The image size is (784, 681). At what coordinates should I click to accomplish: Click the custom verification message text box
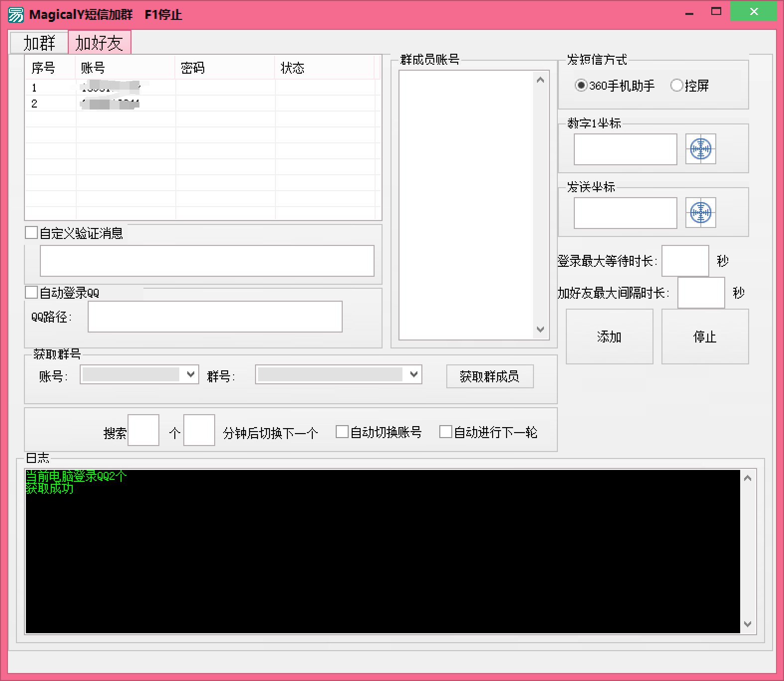point(207,261)
